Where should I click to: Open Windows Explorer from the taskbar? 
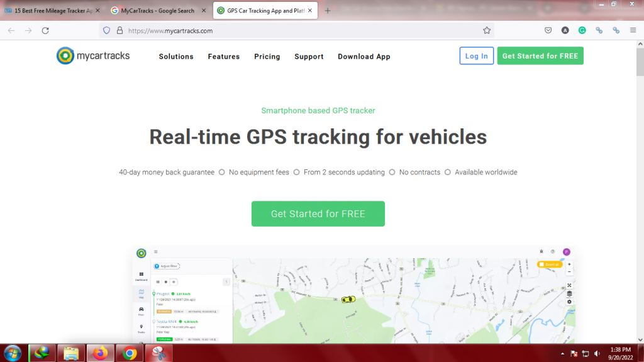pyautogui.click(x=71, y=353)
